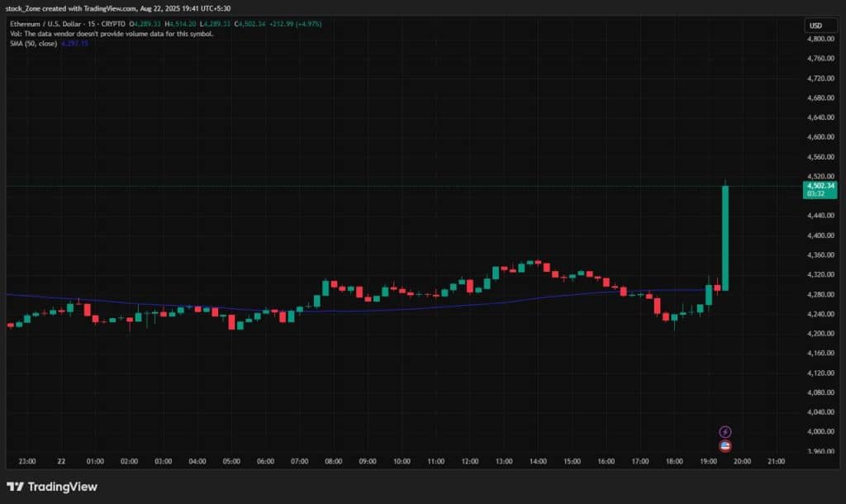Click the purple lightning event icon
Viewport: 846px width, 504px height.
point(725,431)
